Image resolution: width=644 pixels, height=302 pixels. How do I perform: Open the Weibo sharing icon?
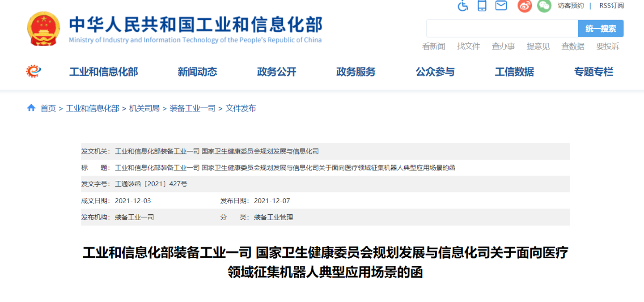[524, 6]
